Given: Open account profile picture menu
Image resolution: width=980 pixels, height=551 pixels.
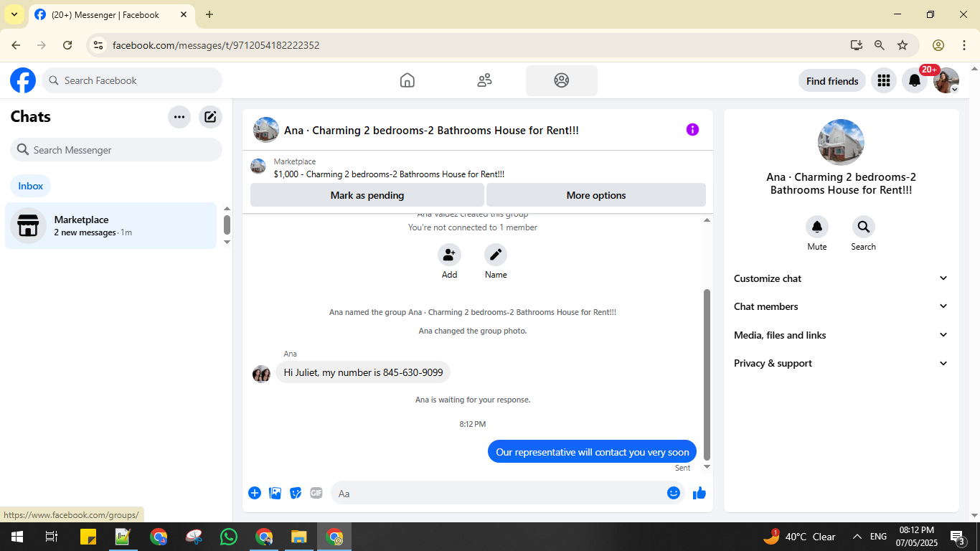Looking at the screenshot, I should point(946,80).
